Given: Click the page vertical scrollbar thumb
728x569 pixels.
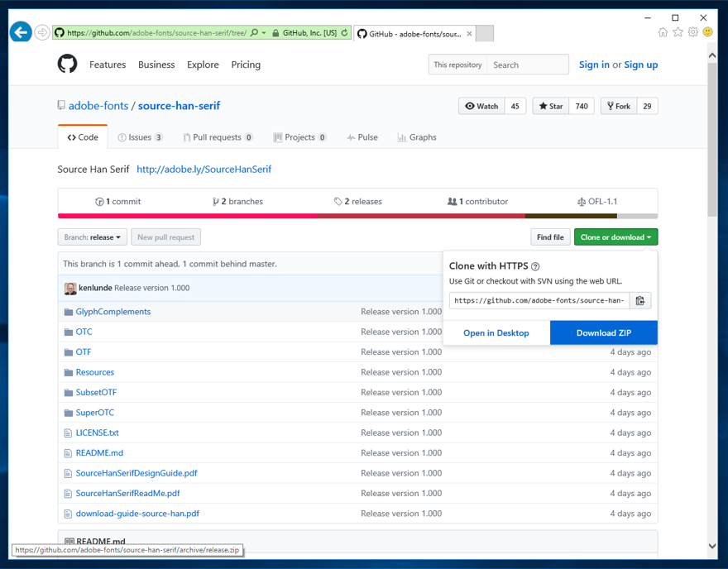Looking at the screenshot, I should (711, 139).
